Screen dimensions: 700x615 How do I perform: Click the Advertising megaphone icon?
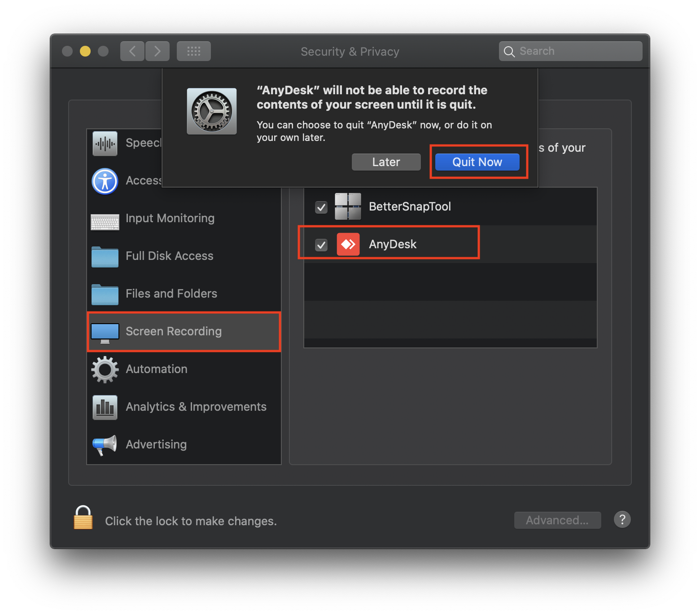tap(105, 444)
